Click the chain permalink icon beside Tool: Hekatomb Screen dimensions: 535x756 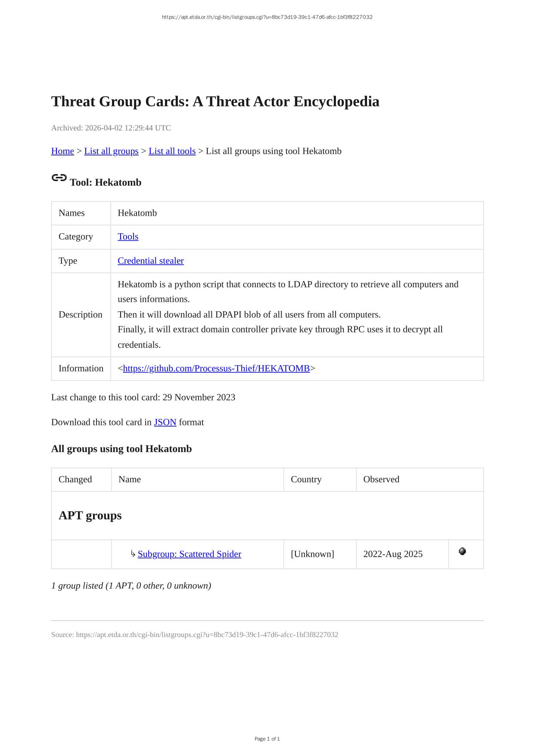[x=59, y=178]
